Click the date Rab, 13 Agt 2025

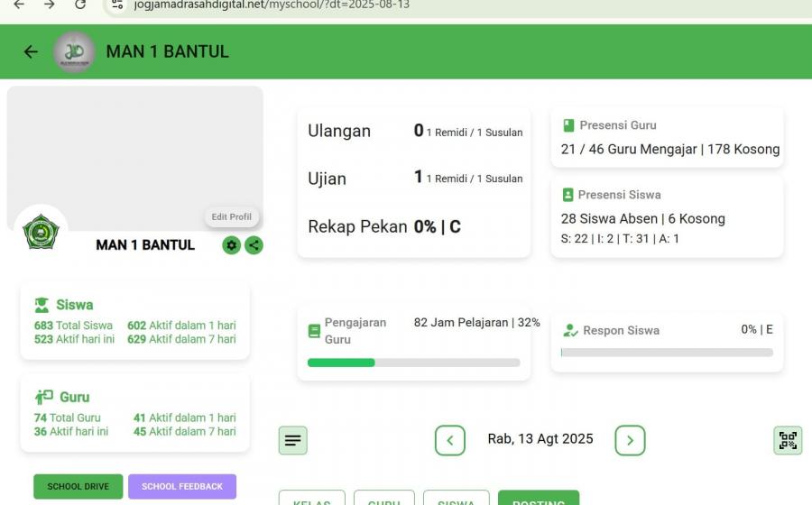(540, 439)
